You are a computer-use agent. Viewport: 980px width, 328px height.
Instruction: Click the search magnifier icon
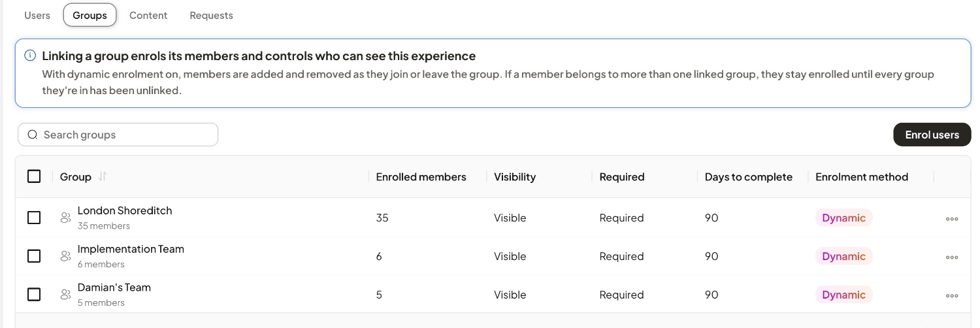(32, 135)
